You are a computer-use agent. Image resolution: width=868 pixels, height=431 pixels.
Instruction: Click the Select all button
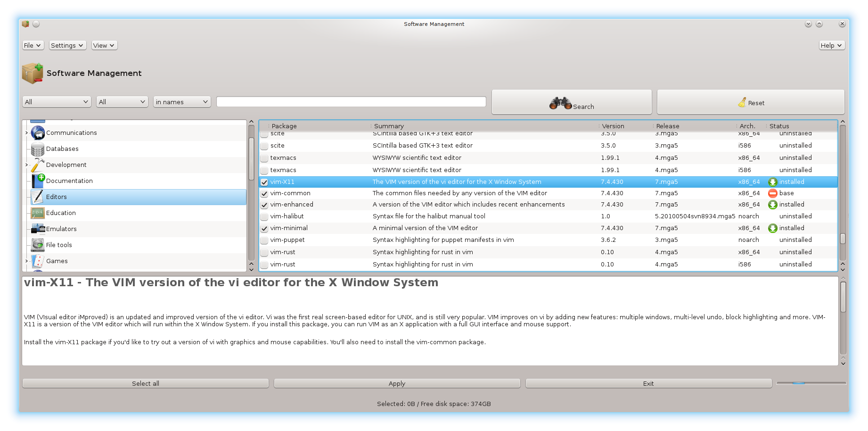146,383
